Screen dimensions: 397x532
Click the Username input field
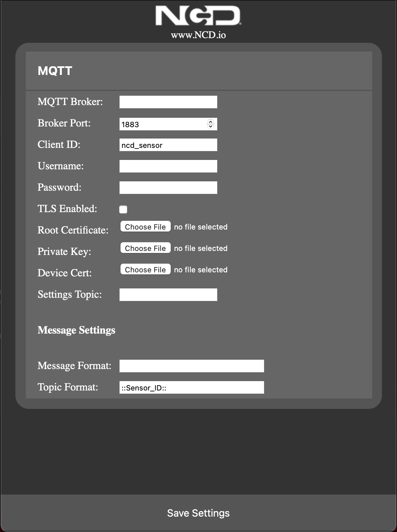tap(168, 166)
